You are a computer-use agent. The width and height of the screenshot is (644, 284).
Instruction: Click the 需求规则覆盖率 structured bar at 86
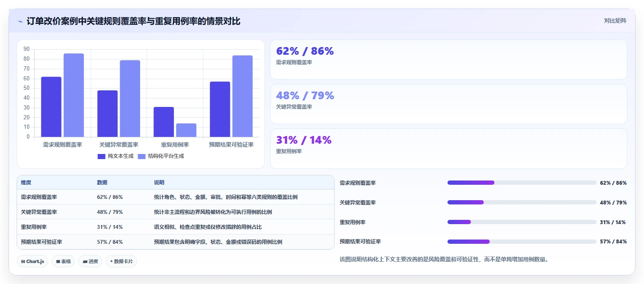point(74,95)
